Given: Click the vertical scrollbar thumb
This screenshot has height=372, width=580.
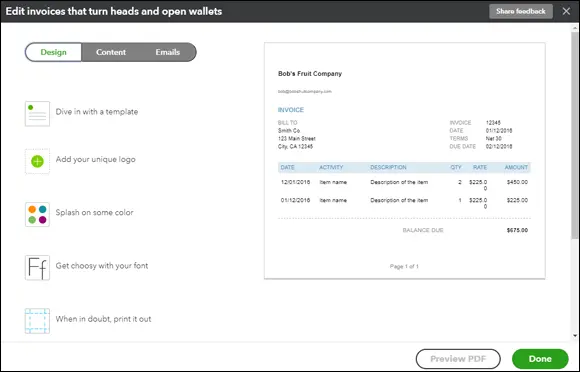Looking at the screenshot, I should (x=574, y=135).
